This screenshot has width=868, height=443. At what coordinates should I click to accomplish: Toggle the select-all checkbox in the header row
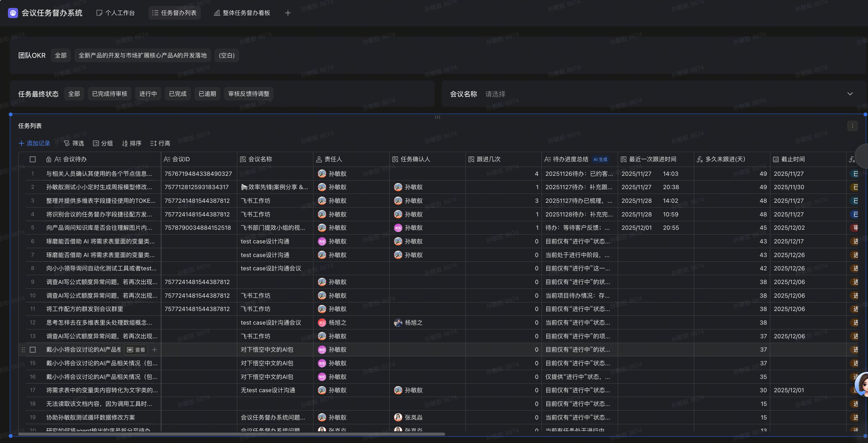pyautogui.click(x=33, y=159)
